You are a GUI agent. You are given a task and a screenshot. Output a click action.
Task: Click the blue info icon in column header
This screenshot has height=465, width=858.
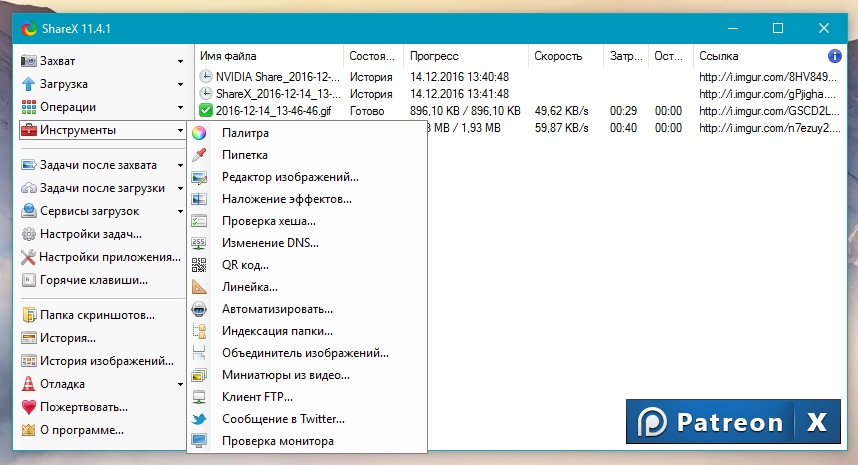click(x=834, y=56)
